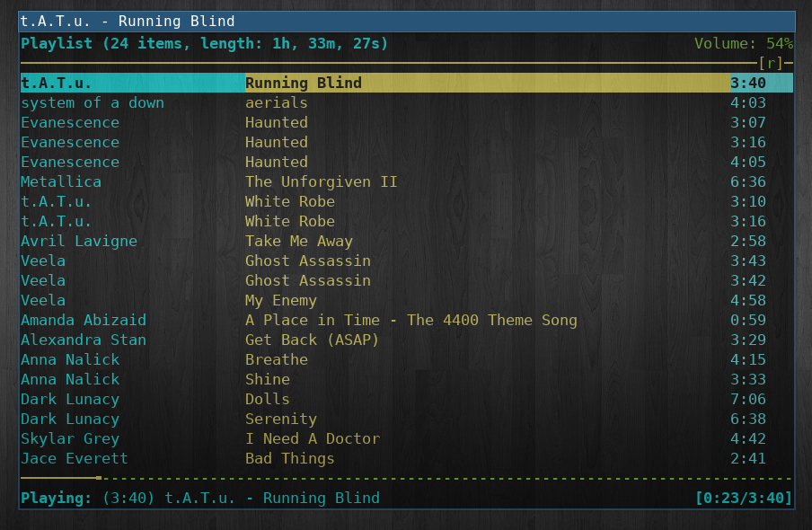
Task: Select the highlighted "Running Blind" song title
Action: (x=304, y=83)
